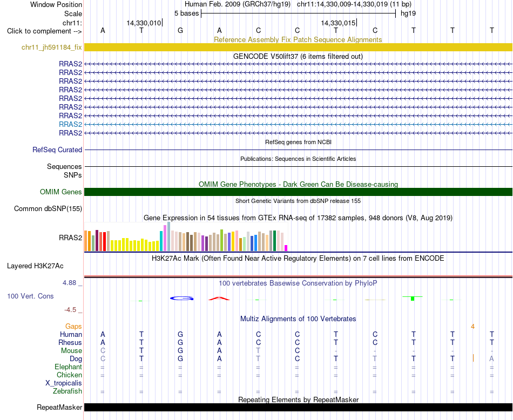Click 'Multiz Alignments of 100 Vertebrates' title
Screen dimensions: 513x420
[x=298, y=319]
